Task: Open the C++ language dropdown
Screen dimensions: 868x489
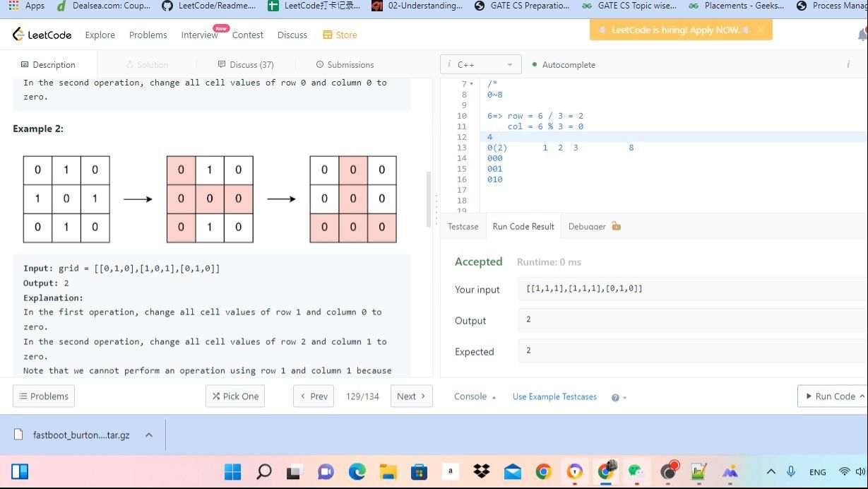Action: 481,64
